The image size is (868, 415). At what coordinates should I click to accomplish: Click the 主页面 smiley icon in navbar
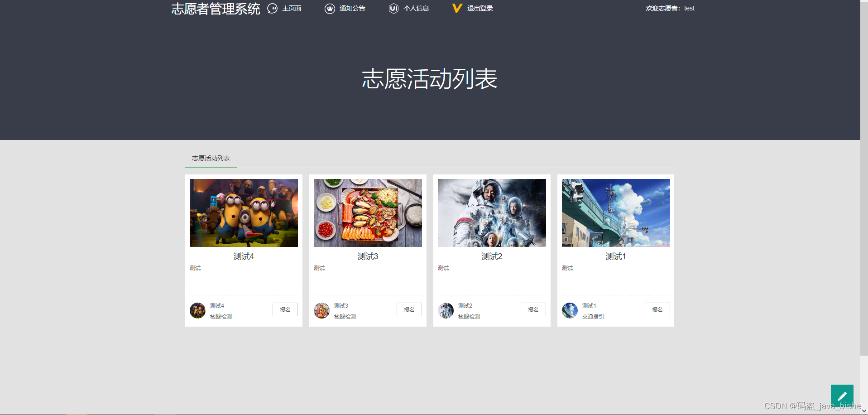pos(272,9)
